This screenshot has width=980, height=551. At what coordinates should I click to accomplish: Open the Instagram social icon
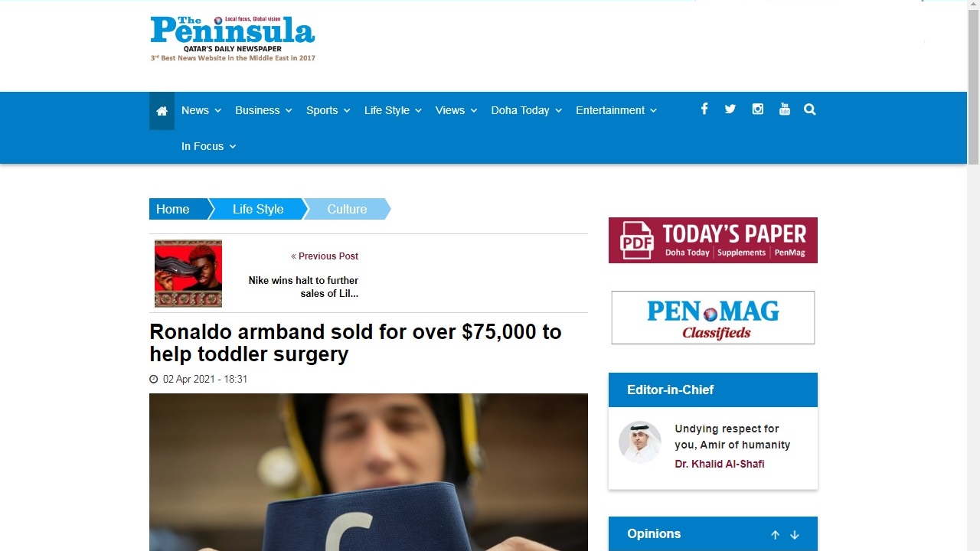point(758,109)
